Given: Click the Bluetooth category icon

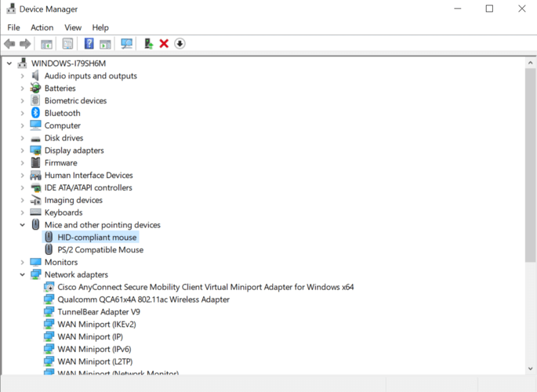Looking at the screenshot, I should (35, 113).
